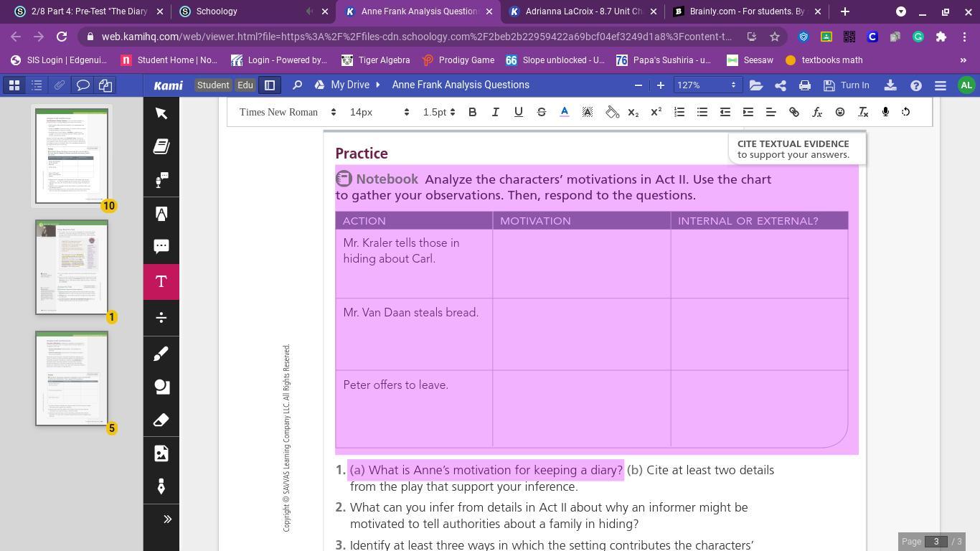Open the Read Aloud tool
Viewport: 980px width, 551px height.
[x=161, y=180]
